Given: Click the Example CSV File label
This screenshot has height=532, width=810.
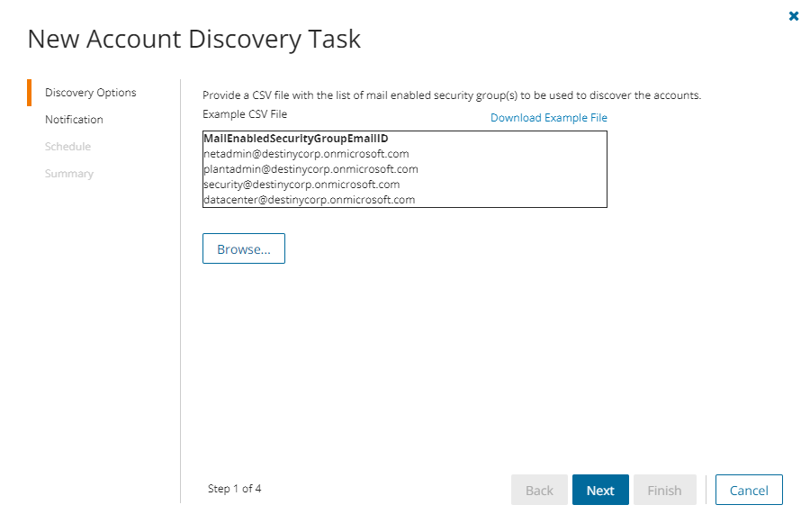Looking at the screenshot, I should coord(245,114).
